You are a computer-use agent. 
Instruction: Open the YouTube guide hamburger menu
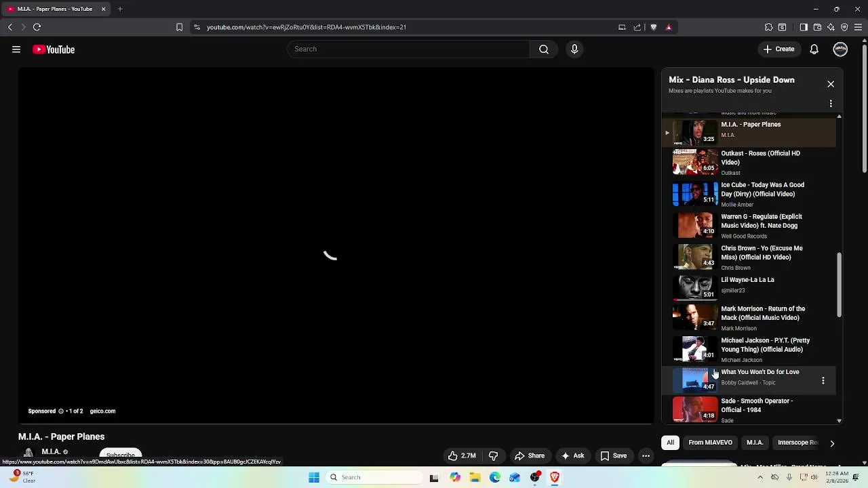click(16, 49)
